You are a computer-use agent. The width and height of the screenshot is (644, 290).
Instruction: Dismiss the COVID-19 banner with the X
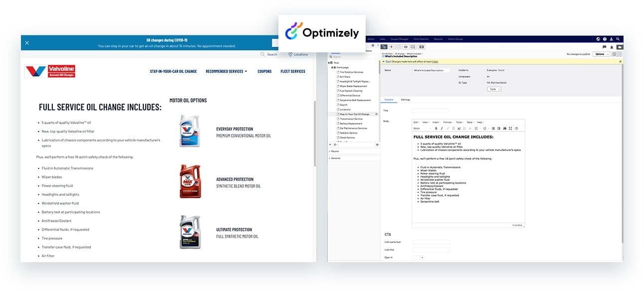point(27,43)
